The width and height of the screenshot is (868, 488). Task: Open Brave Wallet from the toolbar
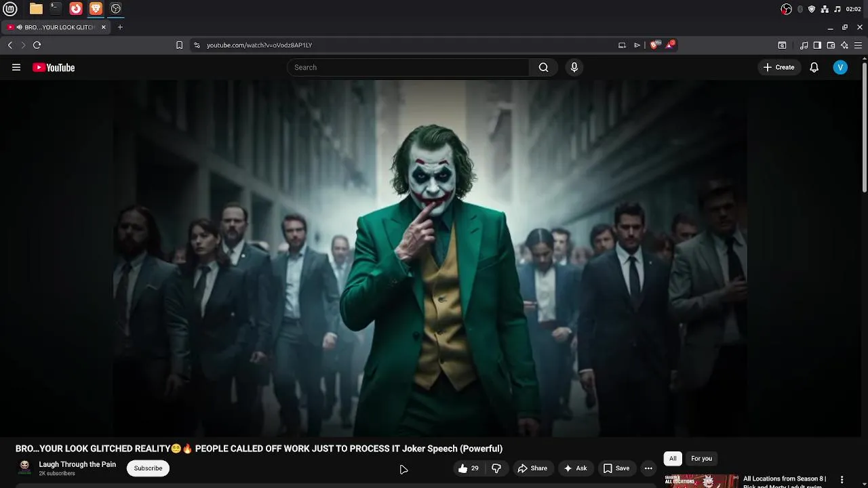[831, 45]
